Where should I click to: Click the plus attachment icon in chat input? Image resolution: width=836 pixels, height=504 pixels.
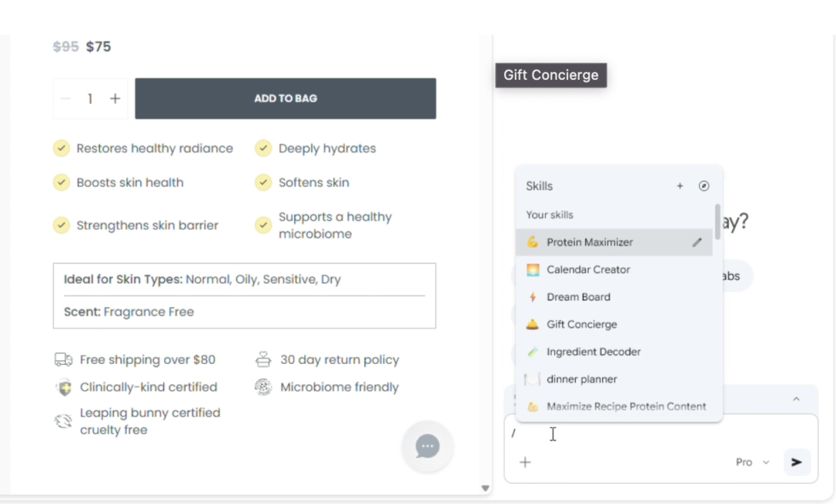tap(525, 462)
